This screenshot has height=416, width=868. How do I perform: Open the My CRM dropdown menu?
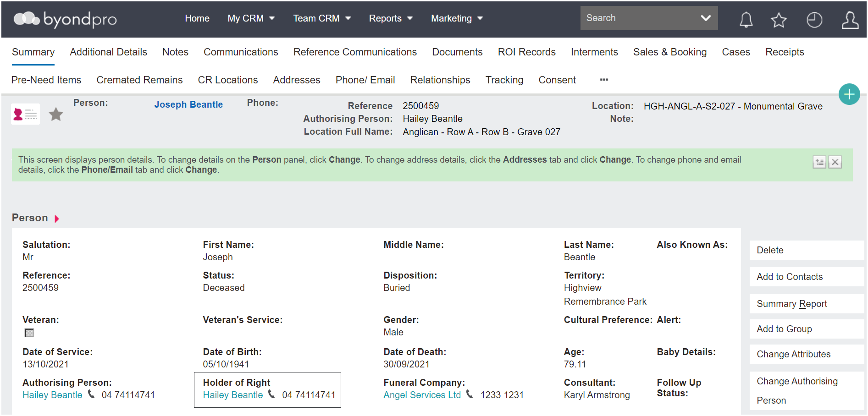(251, 18)
